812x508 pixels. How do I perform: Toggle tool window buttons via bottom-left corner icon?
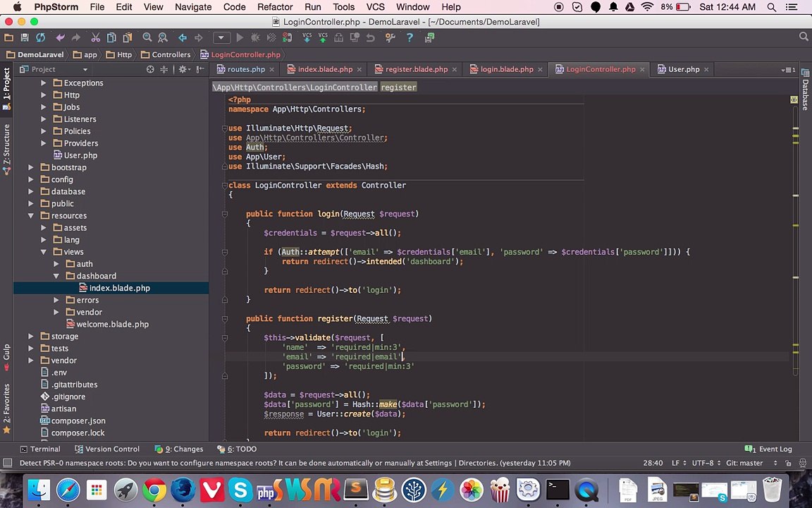[x=7, y=463]
